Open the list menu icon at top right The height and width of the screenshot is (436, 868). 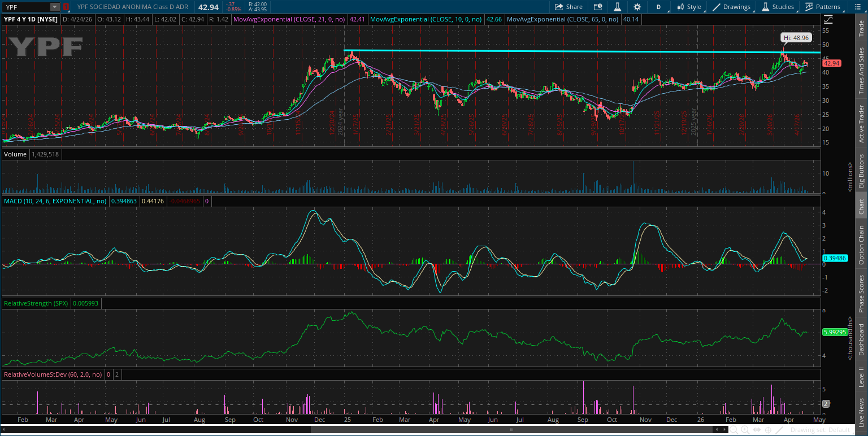(858, 7)
